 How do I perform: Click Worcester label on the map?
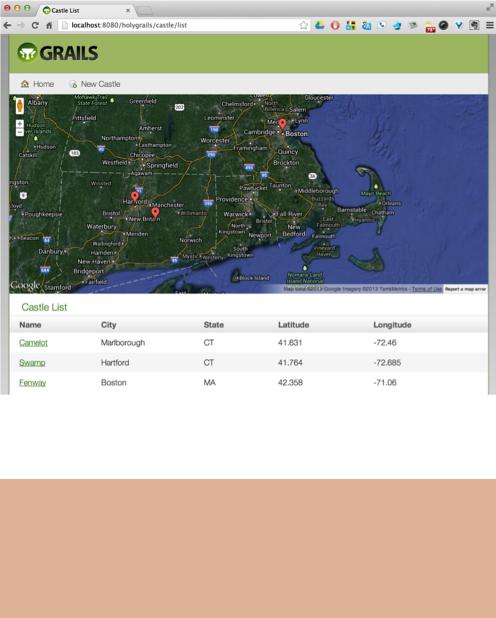click(215, 140)
